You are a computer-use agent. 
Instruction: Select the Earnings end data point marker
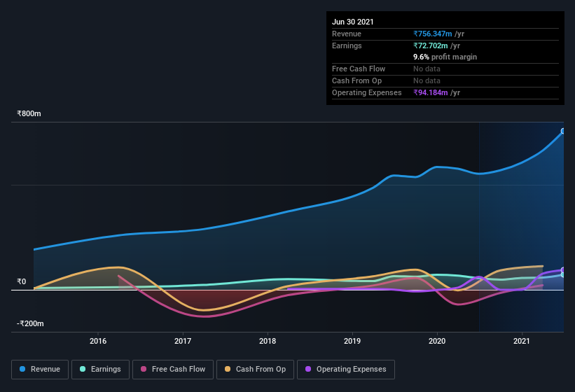coord(563,275)
